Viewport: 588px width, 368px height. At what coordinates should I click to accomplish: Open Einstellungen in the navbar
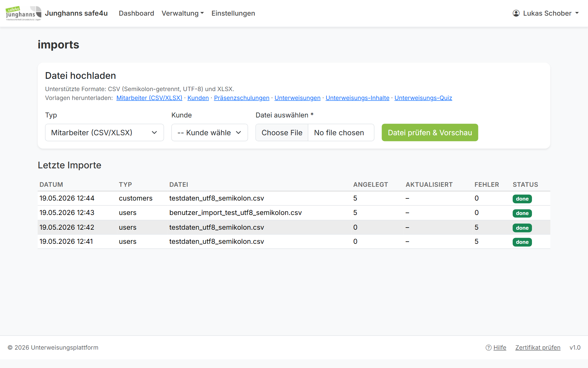point(233,13)
